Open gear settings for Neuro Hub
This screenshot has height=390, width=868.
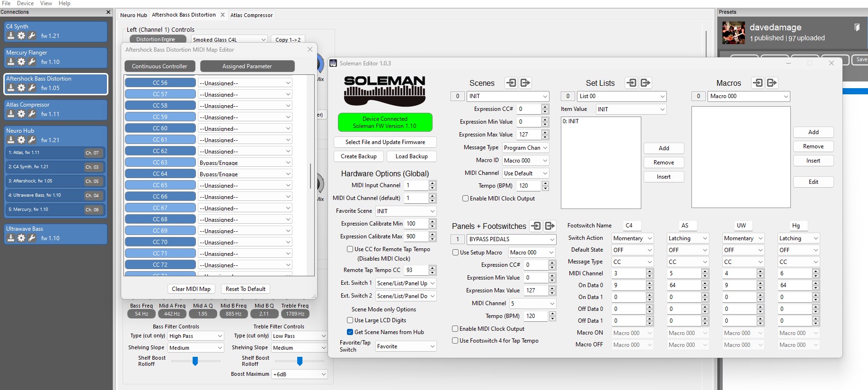coord(21,140)
